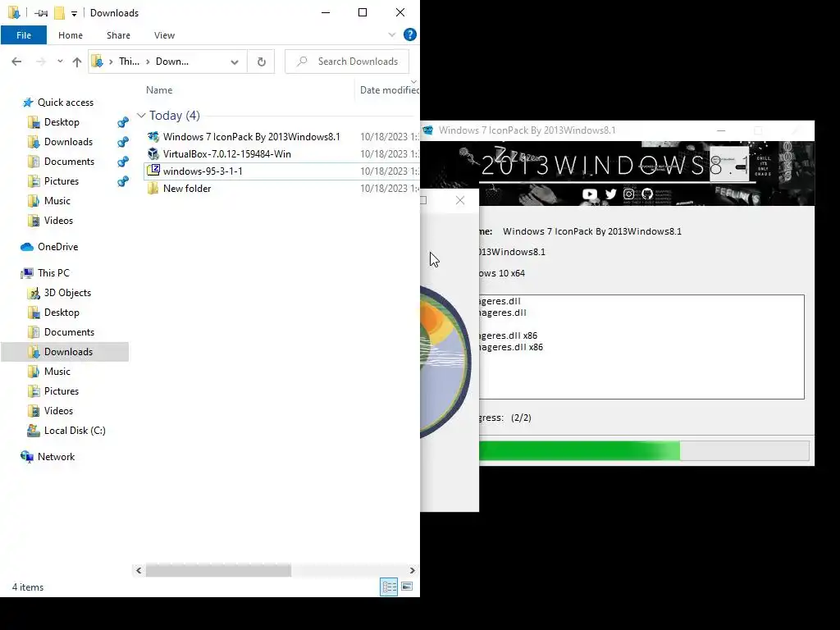Open Explorer help with the question mark icon
840x630 pixels.
click(410, 34)
